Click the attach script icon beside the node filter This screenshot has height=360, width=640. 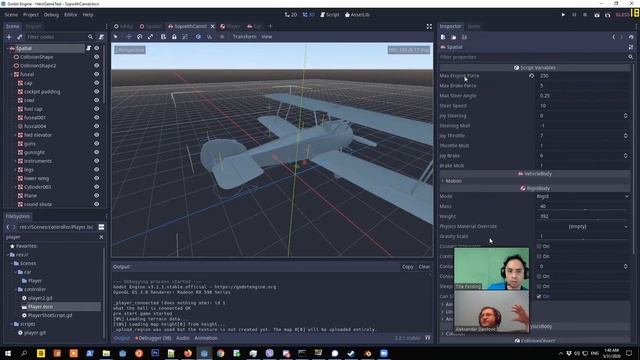(x=101, y=37)
